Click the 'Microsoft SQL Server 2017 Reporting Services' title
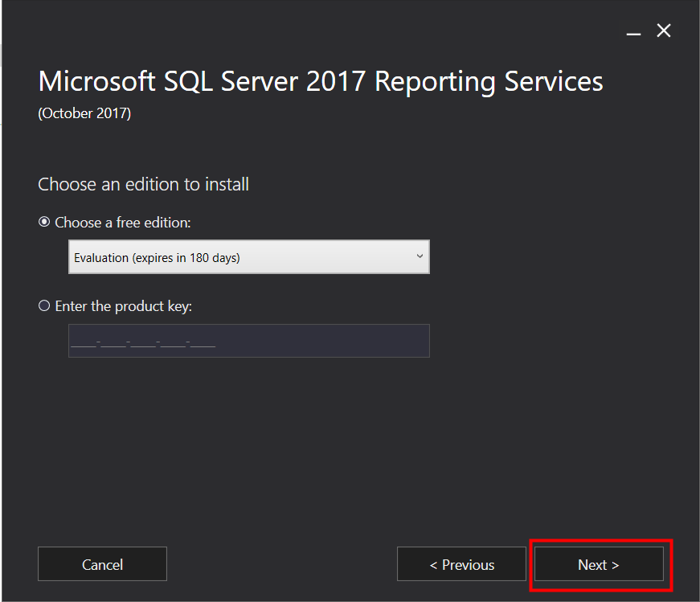Viewport: 700px width, 602px height. 320,81
